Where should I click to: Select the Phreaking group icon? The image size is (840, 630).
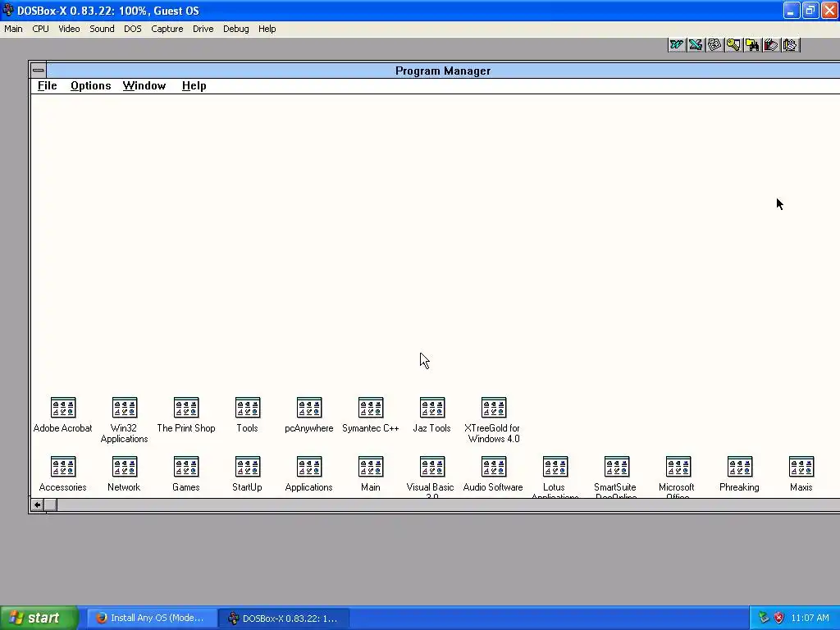click(741, 467)
